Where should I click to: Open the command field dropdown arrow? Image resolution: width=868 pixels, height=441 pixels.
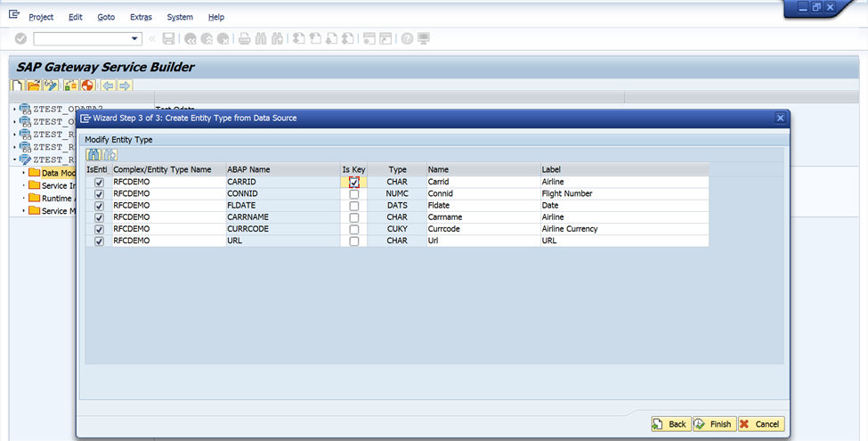click(x=134, y=39)
